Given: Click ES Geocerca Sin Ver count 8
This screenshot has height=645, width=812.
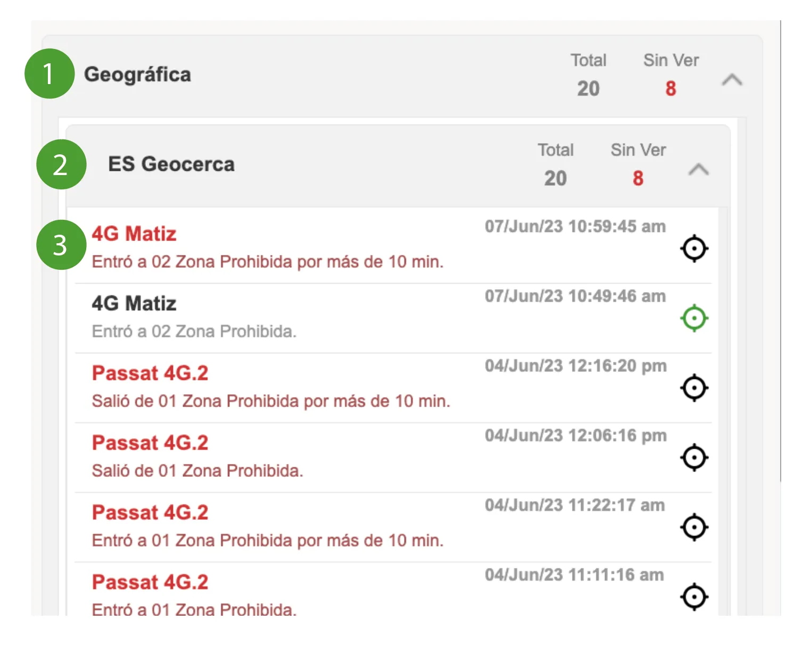Looking at the screenshot, I should point(638,178).
